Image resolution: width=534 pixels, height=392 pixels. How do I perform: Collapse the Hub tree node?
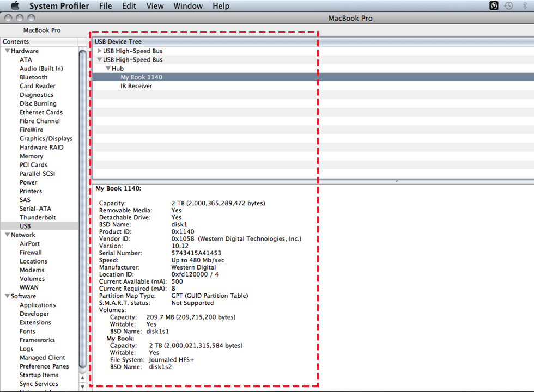108,69
